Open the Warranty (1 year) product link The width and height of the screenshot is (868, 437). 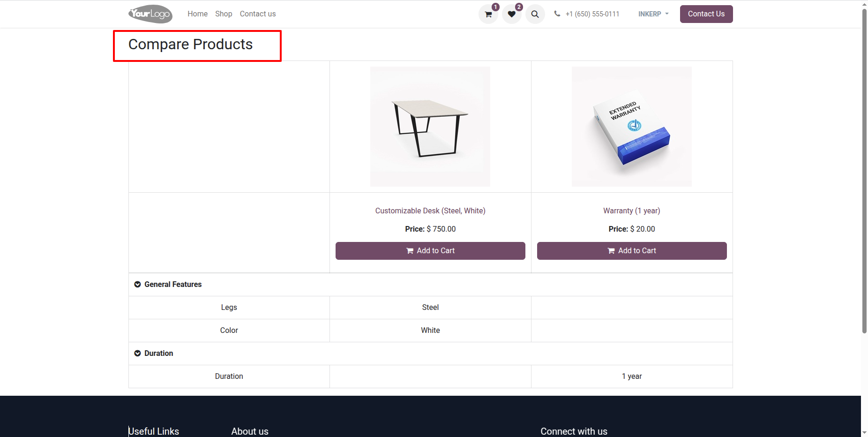point(632,211)
